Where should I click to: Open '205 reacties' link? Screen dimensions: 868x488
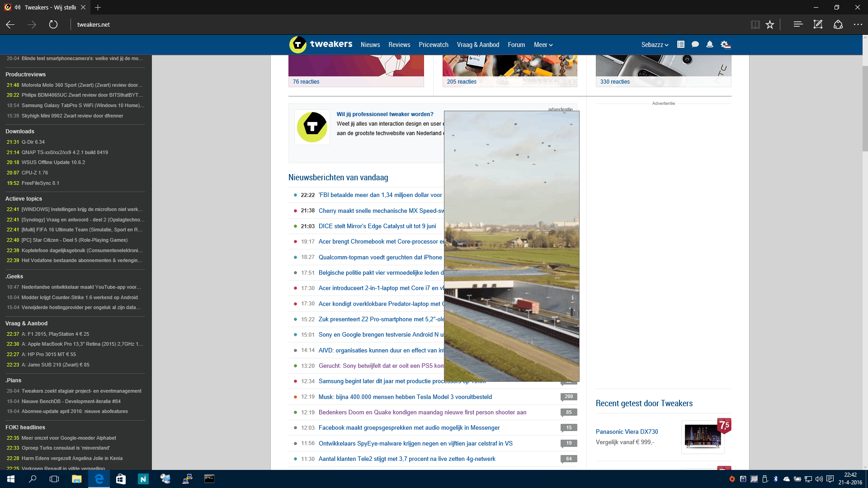(x=462, y=82)
